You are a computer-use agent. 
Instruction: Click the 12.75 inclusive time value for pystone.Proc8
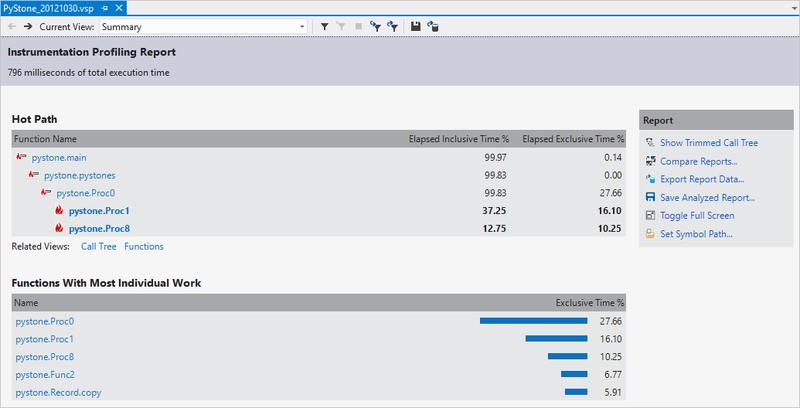pyautogui.click(x=494, y=228)
